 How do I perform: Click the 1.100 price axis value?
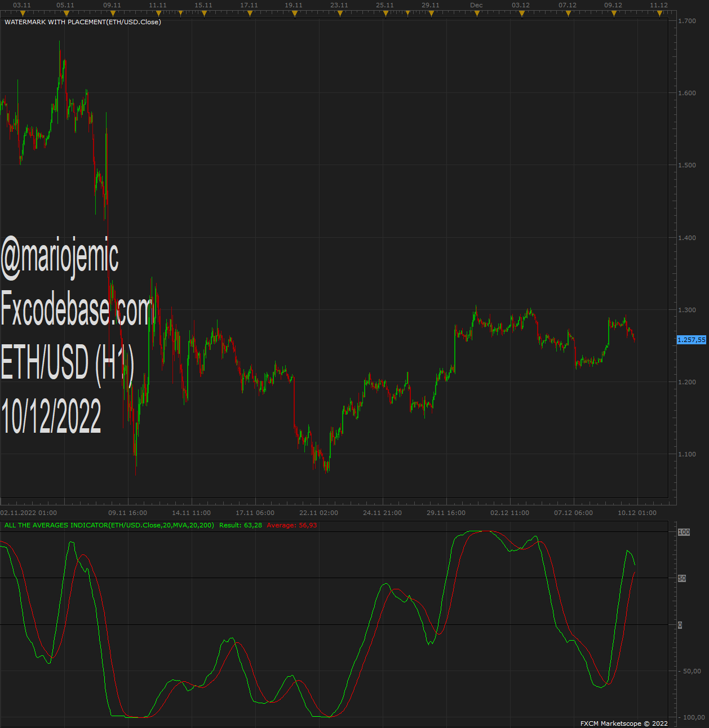[688, 454]
